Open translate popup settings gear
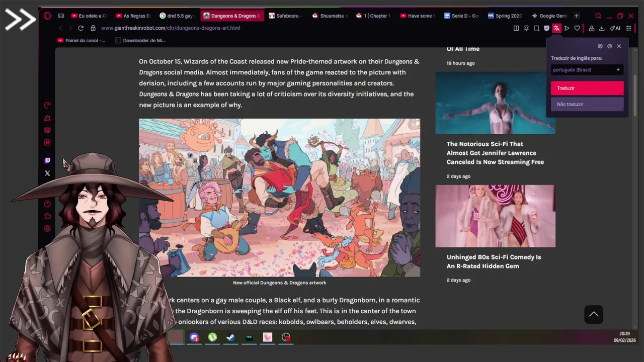 click(600, 46)
